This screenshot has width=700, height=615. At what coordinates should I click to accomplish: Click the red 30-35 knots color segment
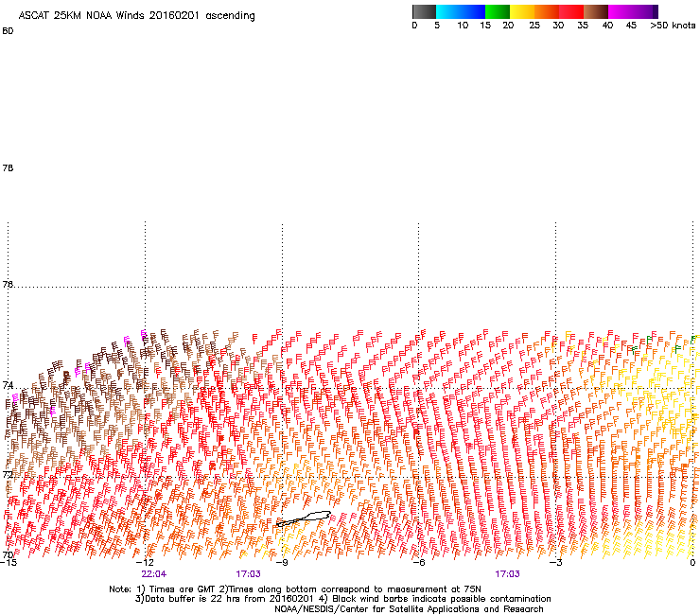click(x=571, y=11)
